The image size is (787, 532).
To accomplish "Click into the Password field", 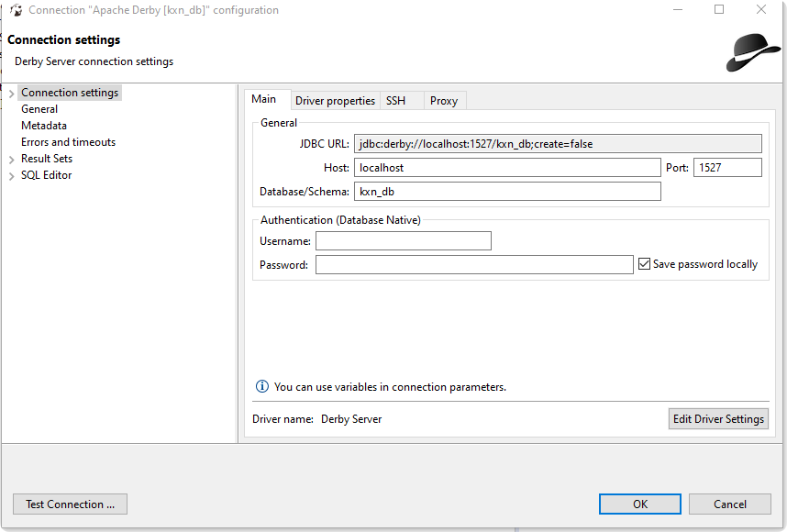I will point(474,264).
